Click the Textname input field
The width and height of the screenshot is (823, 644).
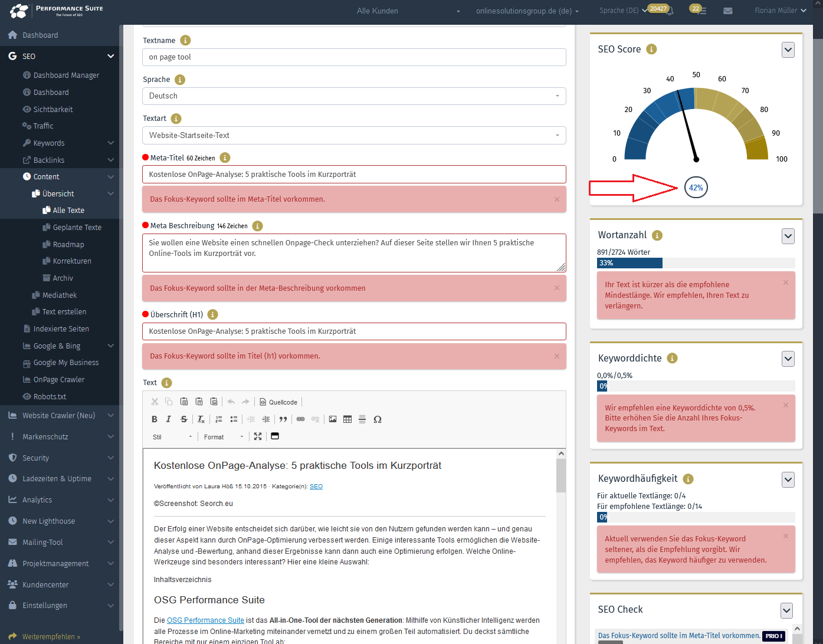(354, 57)
